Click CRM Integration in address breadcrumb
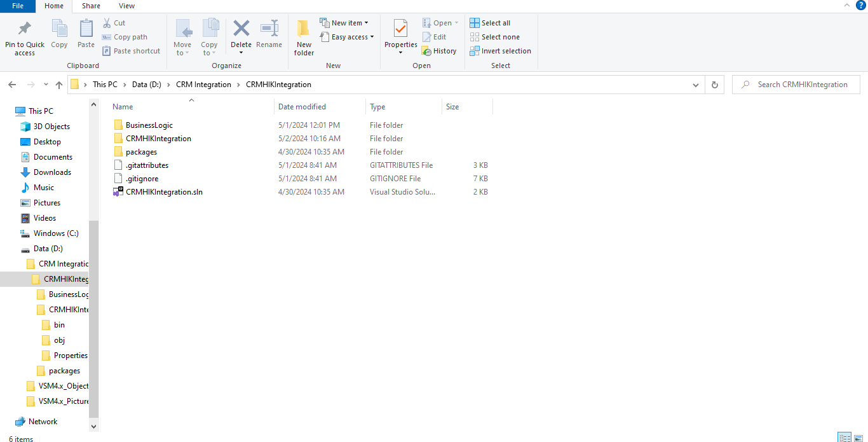The image size is (868, 442). pyautogui.click(x=203, y=85)
